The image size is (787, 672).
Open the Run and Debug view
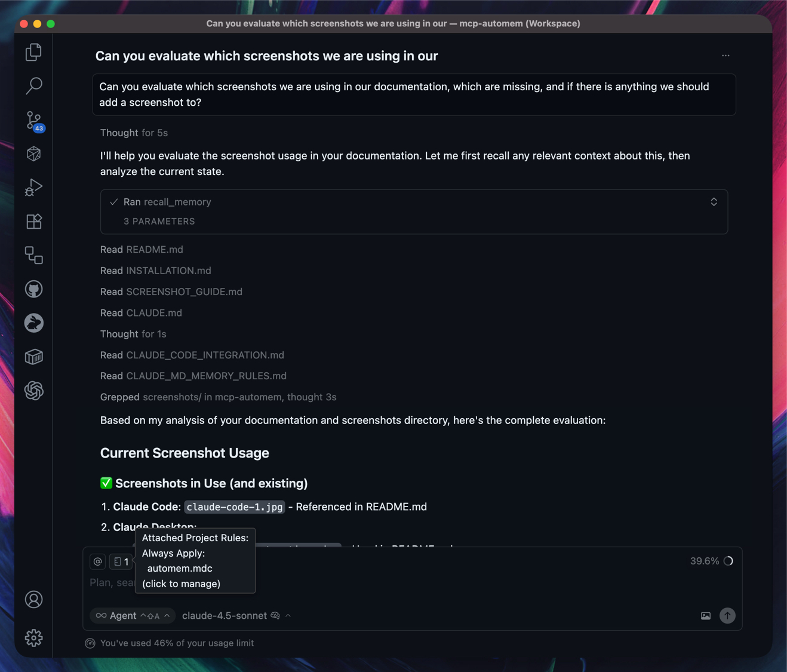coord(34,188)
